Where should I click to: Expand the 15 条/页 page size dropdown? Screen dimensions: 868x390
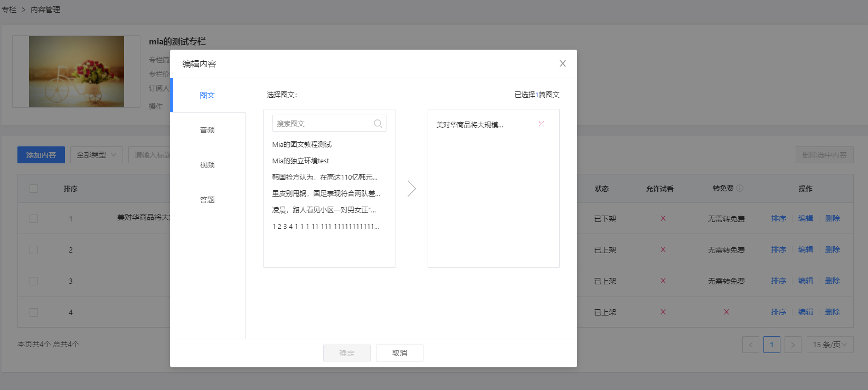point(829,345)
